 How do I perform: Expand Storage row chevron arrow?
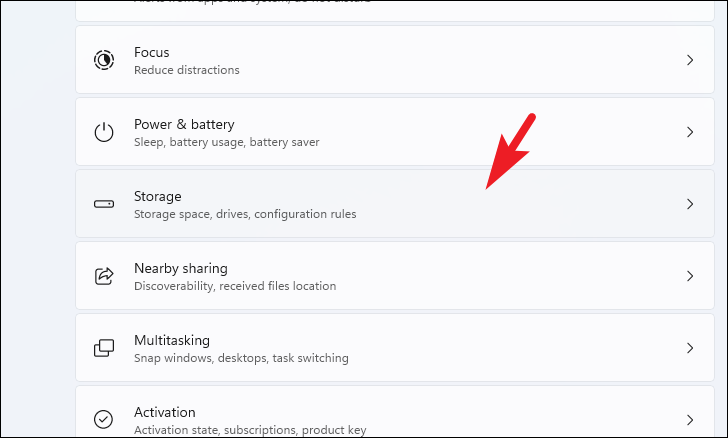coord(690,204)
